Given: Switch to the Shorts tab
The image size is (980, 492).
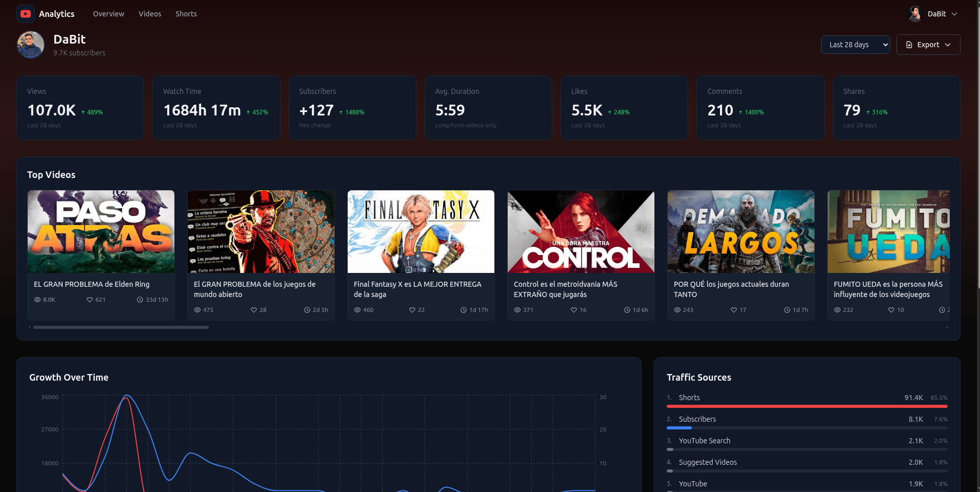Looking at the screenshot, I should coord(186,14).
